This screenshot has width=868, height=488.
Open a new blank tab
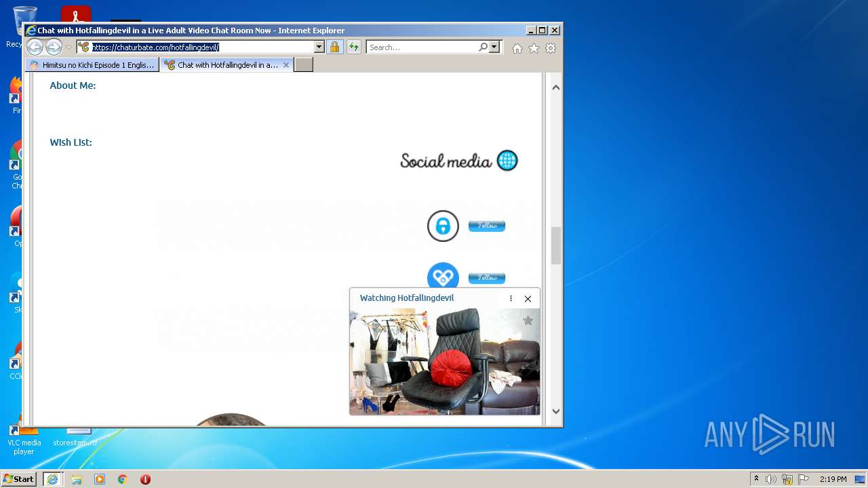tap(304, 65)
